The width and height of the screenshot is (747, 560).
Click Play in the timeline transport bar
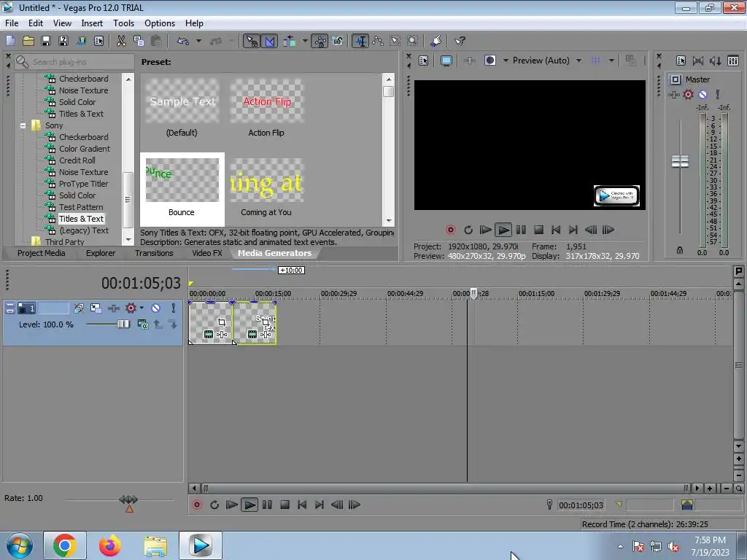(x=249, y=505)
